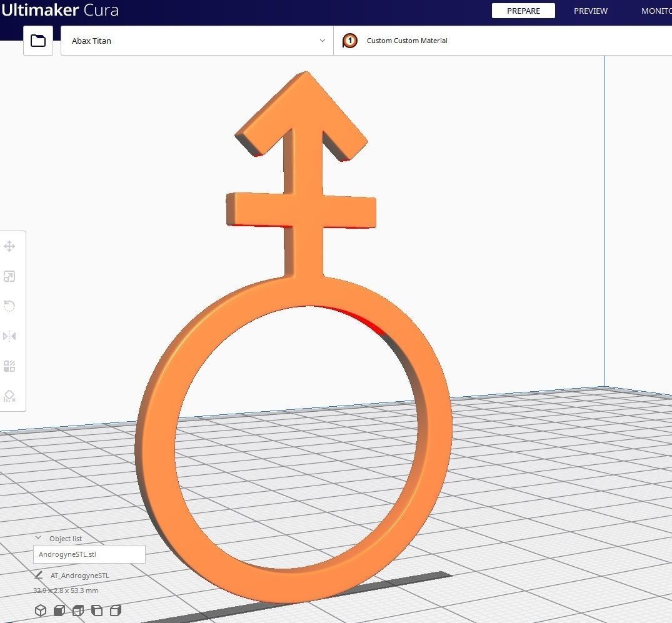Click the extruder 1 material icon
The width and height of the screenshot is (672, 623).
(x=349, y=41)
